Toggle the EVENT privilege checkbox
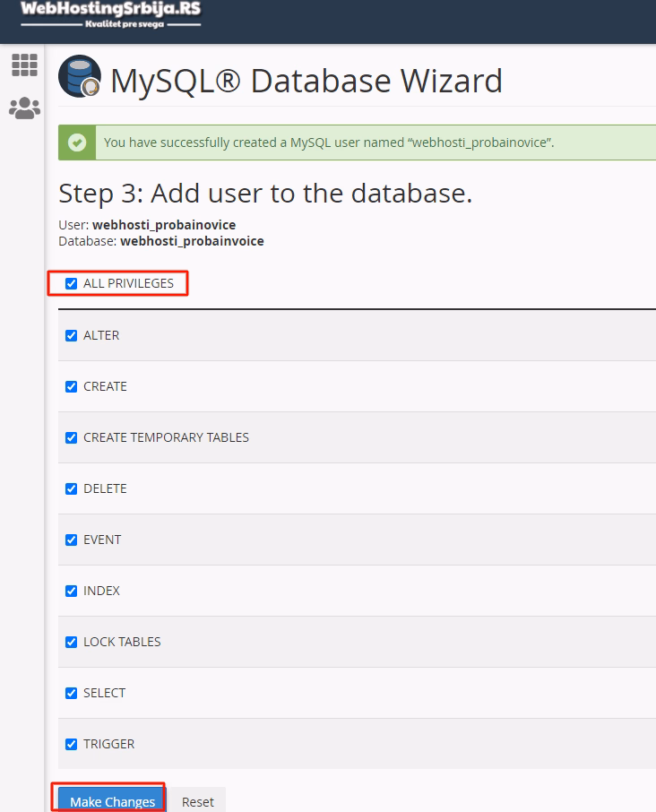Image resolution: width=656 pixels, height=812 pixels. coord(72,540)
